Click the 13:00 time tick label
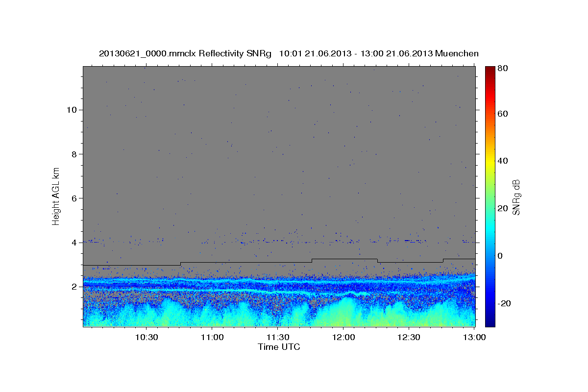 click(475, 338)
